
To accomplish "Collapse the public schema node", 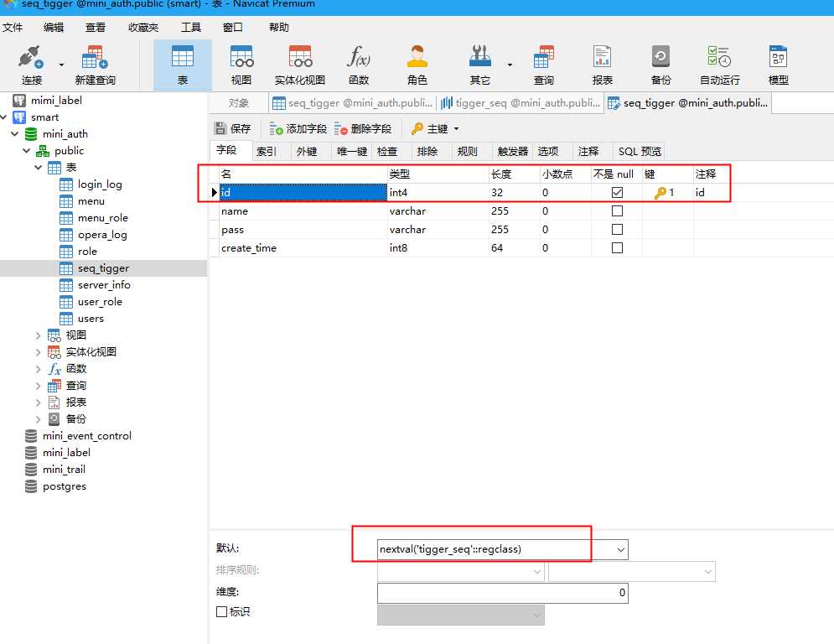I will [27, 151].
